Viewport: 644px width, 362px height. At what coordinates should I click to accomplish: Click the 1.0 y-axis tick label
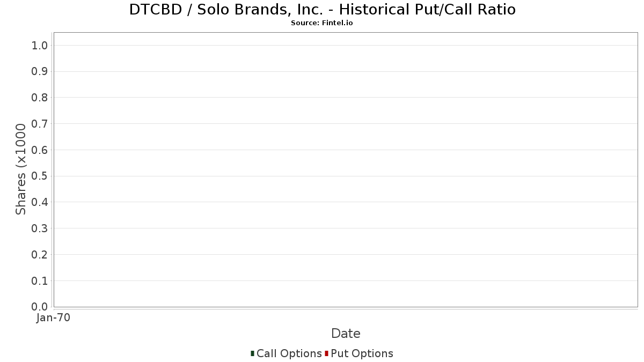[40, 45]
